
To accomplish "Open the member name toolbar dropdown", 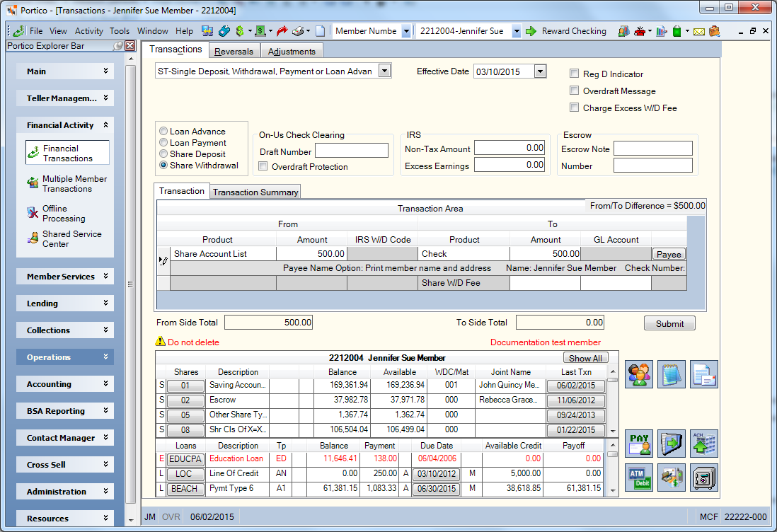I will 517,31.
